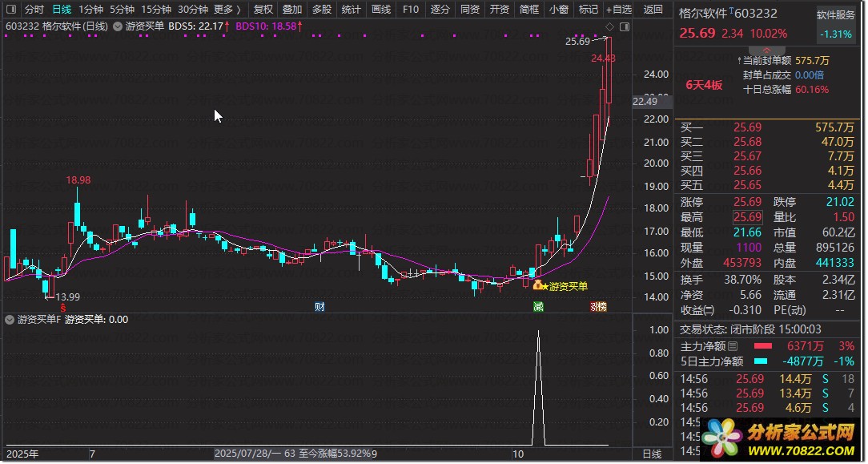Click the 开资 toolbar button
The height and width of the screenshot is (464, 868).
pos(500,10)
